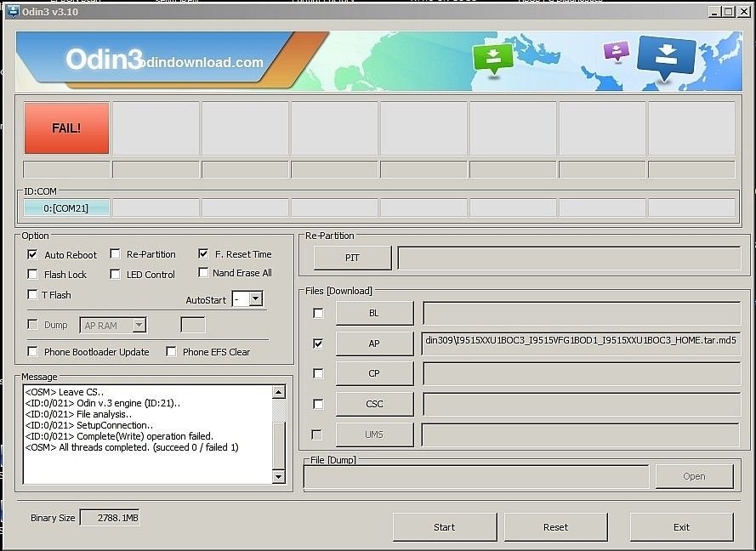Screen dimensions: 756x551
Task: Untick the AP file checkbox
Action: 318,344
